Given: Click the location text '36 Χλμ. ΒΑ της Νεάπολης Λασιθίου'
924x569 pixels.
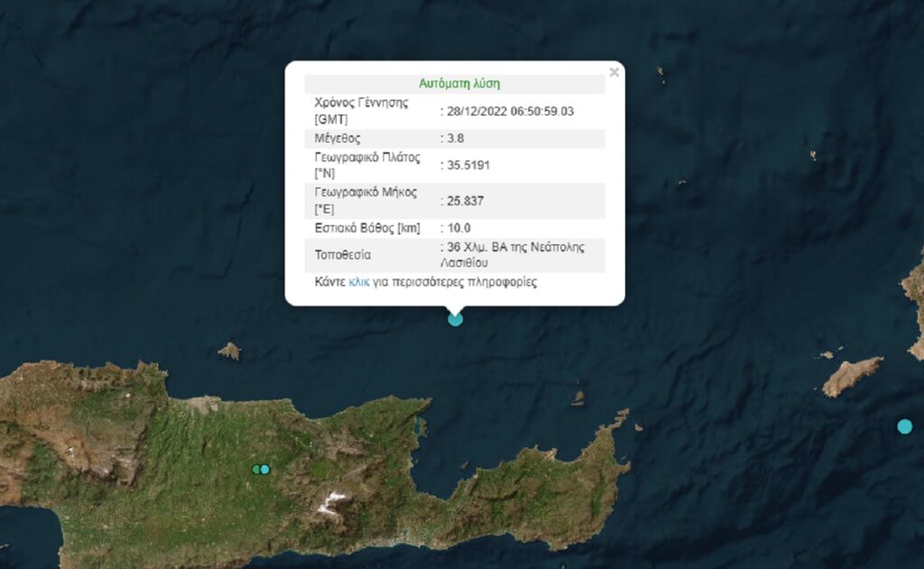Looking at the screenshot, I should pos(513,254).
